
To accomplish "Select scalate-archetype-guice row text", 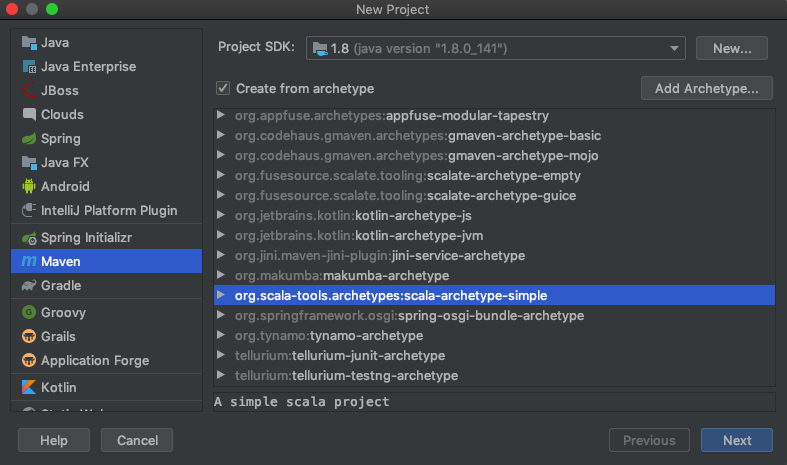I will 406,196.
